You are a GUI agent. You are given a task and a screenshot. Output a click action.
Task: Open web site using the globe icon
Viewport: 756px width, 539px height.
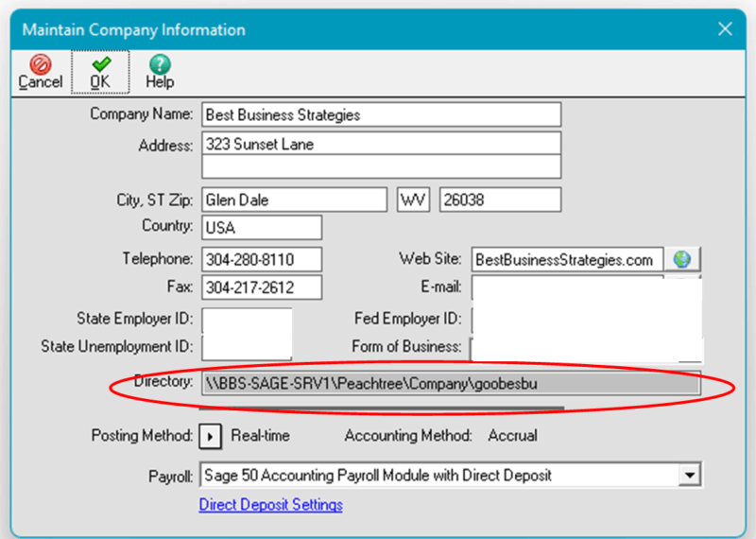[x=682, y=259]
